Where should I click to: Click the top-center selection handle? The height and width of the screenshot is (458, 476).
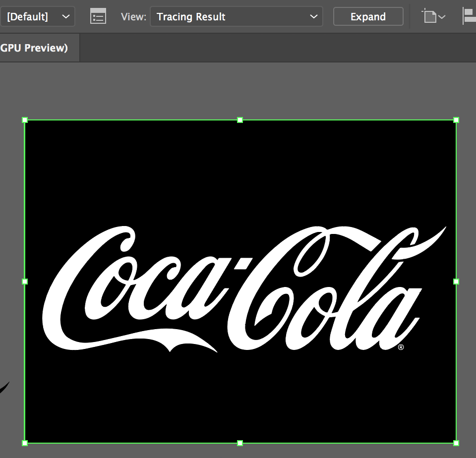(x=240, y=120)
